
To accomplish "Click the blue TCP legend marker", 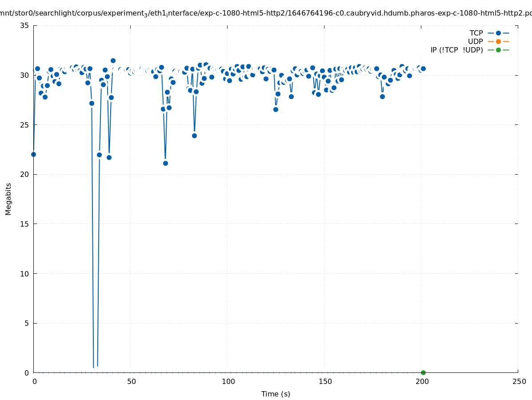I will tap(498, 33).
